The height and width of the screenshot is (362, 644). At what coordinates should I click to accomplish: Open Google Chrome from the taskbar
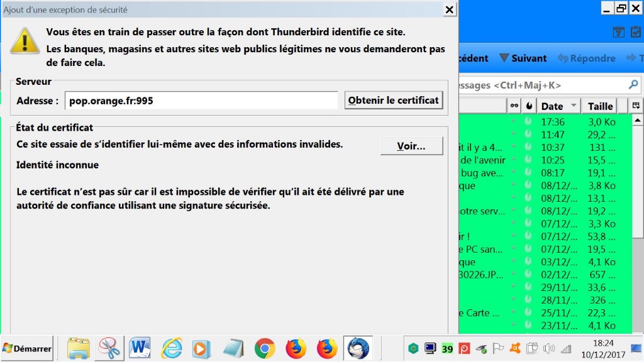[265, 348]
